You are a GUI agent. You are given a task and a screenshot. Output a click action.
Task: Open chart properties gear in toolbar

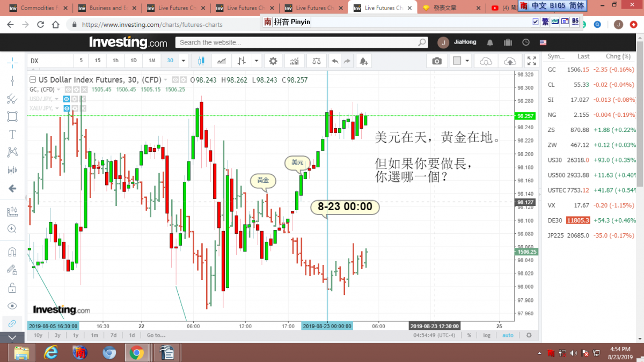coord(273,61)
